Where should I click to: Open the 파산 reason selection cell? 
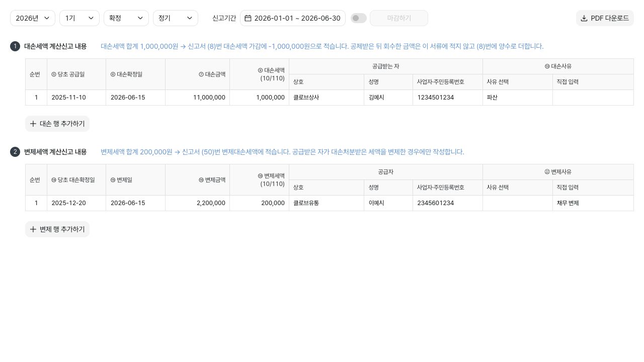(518, 98)
